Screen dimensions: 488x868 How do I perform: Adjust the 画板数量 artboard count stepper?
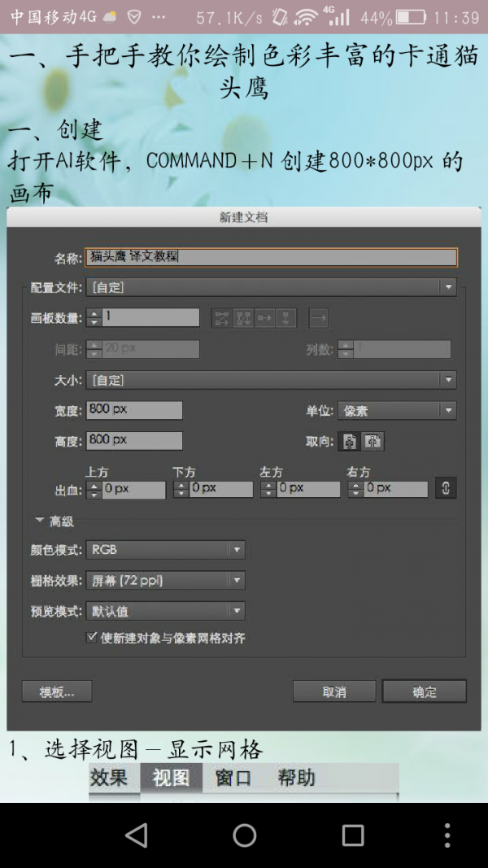coord(94,318)
